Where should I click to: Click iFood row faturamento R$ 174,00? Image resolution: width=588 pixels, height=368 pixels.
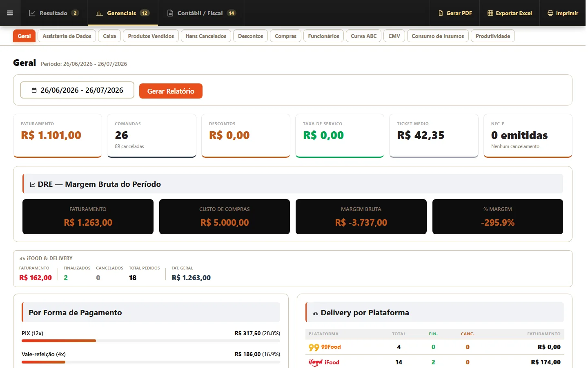546,362
